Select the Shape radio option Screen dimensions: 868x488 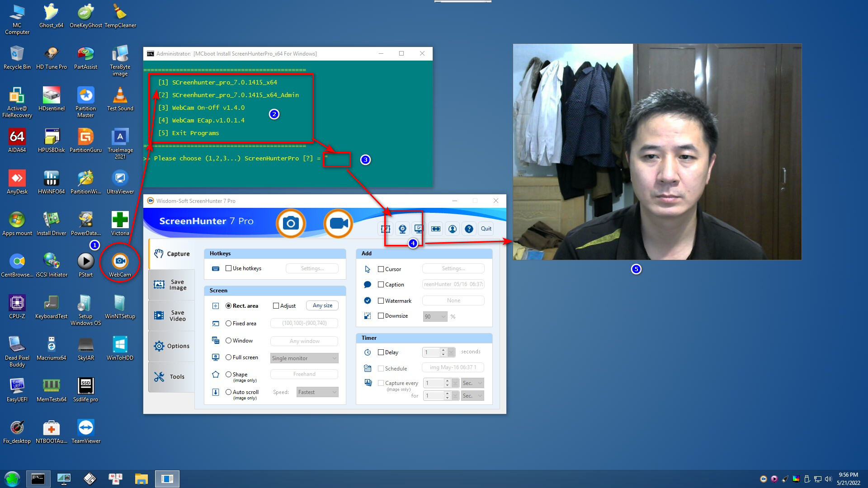click(228, 375)
